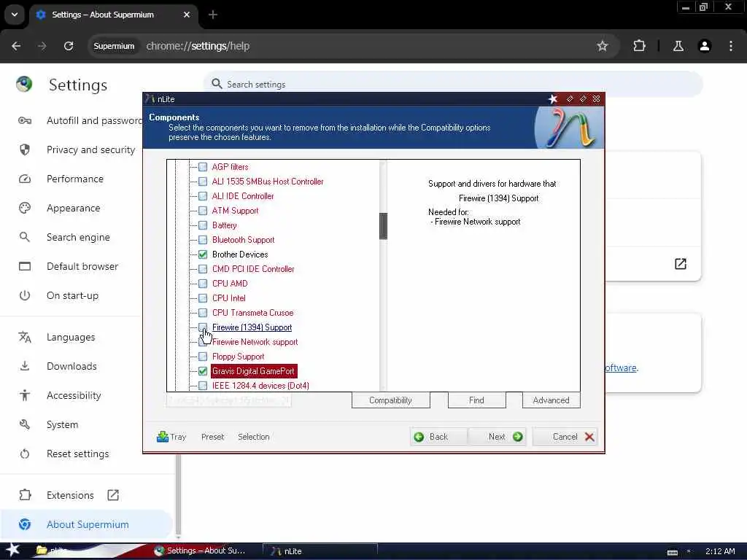
Task: Open Accessibility settings
Action: click(x=60, y=396)
